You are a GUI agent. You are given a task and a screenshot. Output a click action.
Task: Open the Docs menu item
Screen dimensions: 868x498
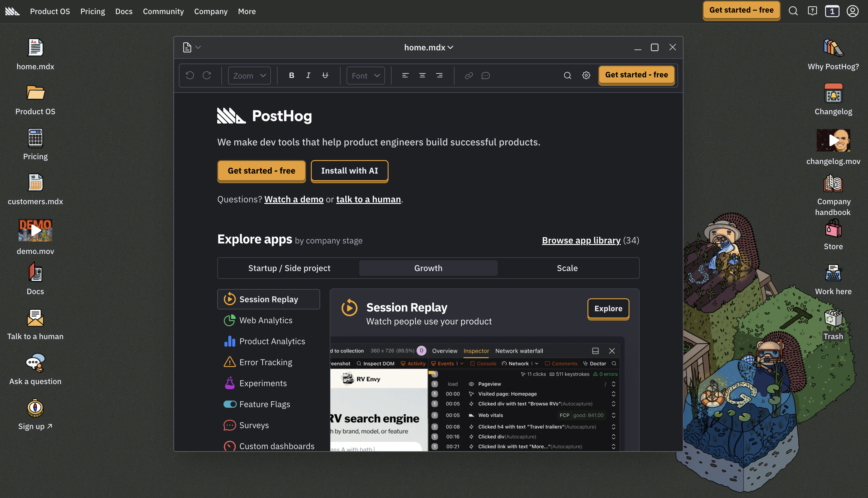coord(124,11)
